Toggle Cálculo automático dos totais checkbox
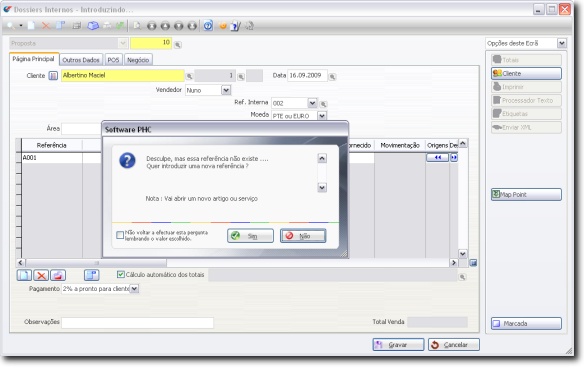 pos(121,275)
